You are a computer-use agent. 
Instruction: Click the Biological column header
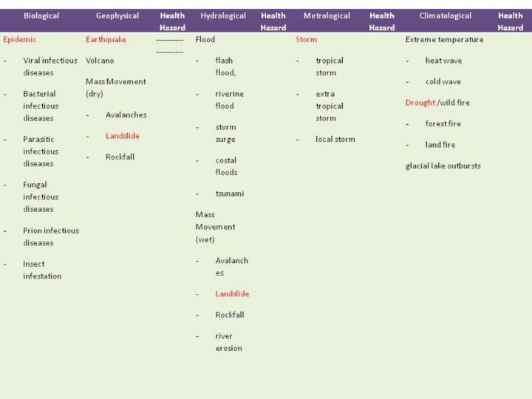[41, 16]
